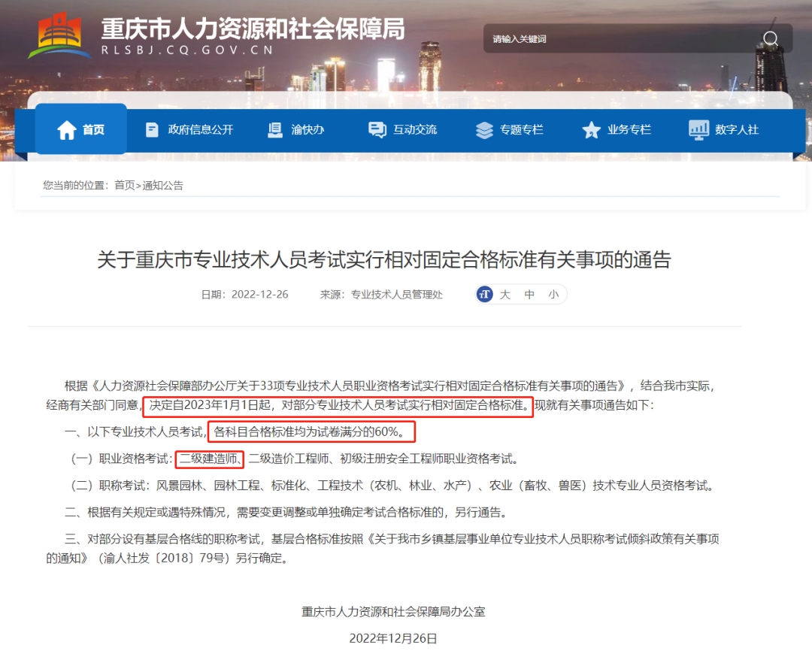Click the star icon beside 业务专栏
The width and height of the screenshot is (812, 654).
591,129
